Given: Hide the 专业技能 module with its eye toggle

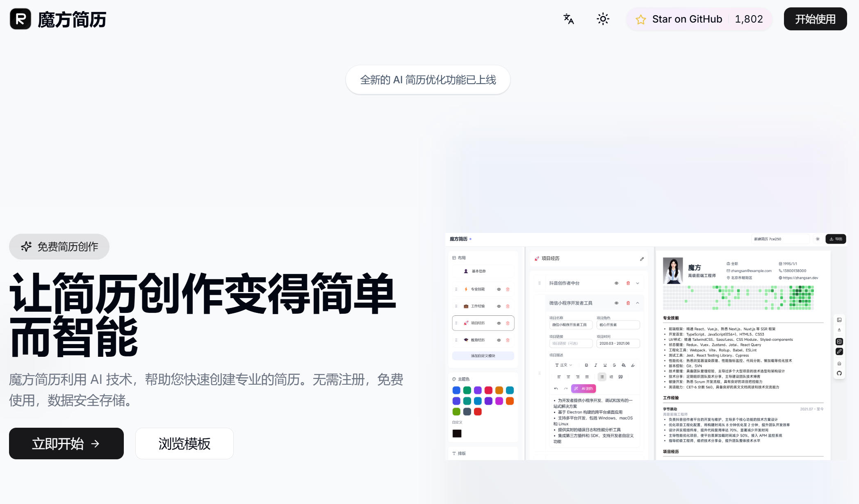Looking at the screenshot, I should coord(499,290).
